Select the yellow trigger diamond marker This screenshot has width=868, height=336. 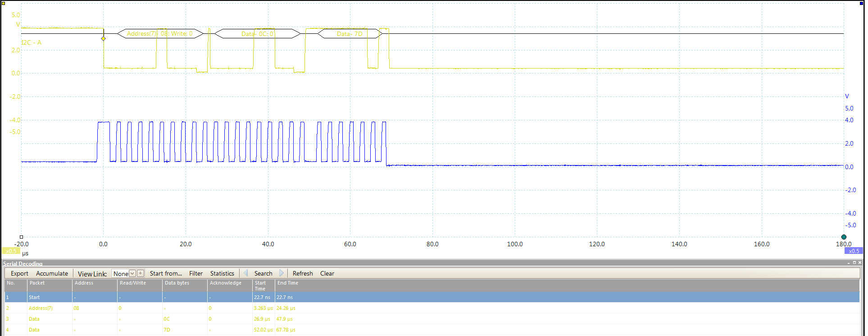pyautogui.click(x=104, y=38)
